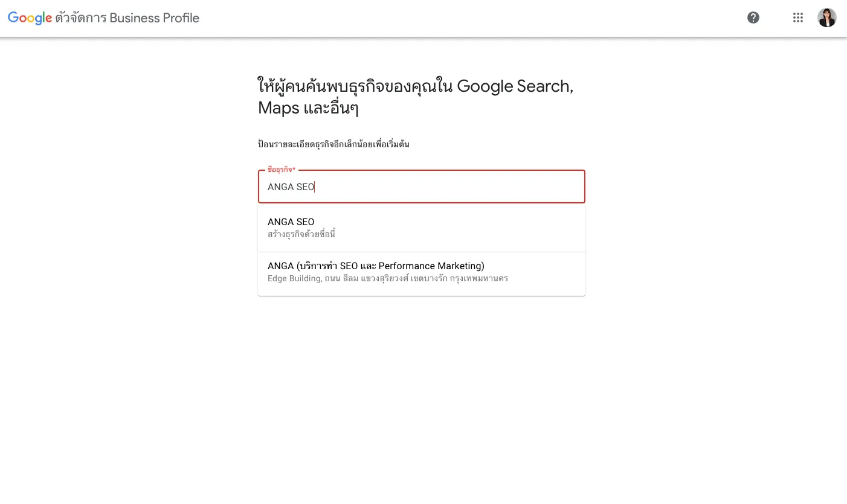Click the Google logo in header
Screen dimensions: 847x504
[x=30, y=18]
